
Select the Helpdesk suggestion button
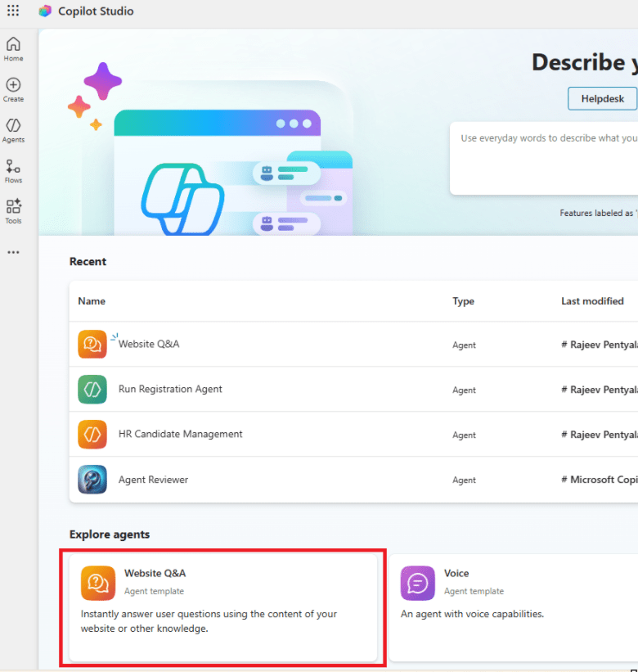602,99
